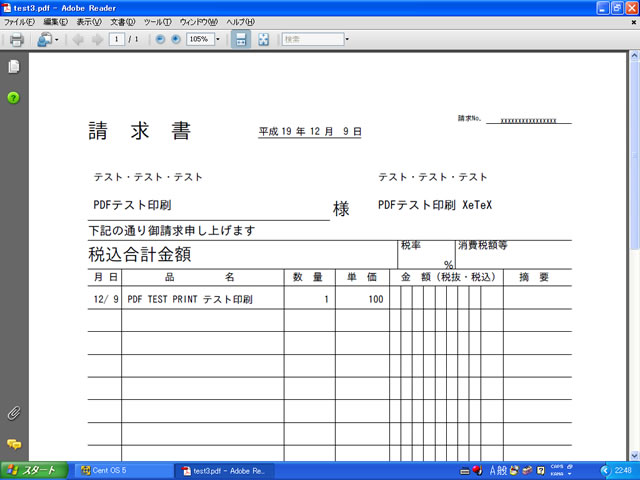The width and height of the screenshot is (640, 480).
Task: Click the スタート Start button
Action: (x=33, y=470)
